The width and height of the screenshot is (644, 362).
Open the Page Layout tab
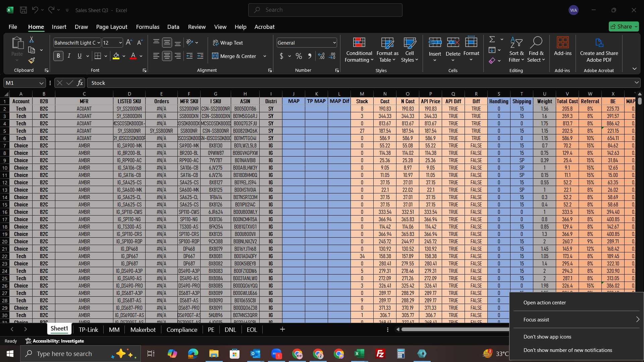pyautogui.click(x=112, y=27)
